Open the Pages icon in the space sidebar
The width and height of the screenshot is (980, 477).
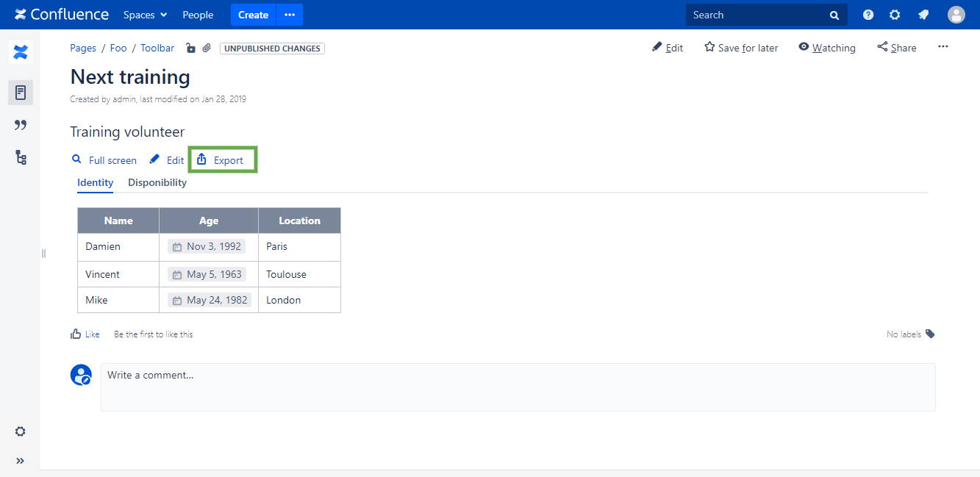pyautogui.click(x=20, y=92)
